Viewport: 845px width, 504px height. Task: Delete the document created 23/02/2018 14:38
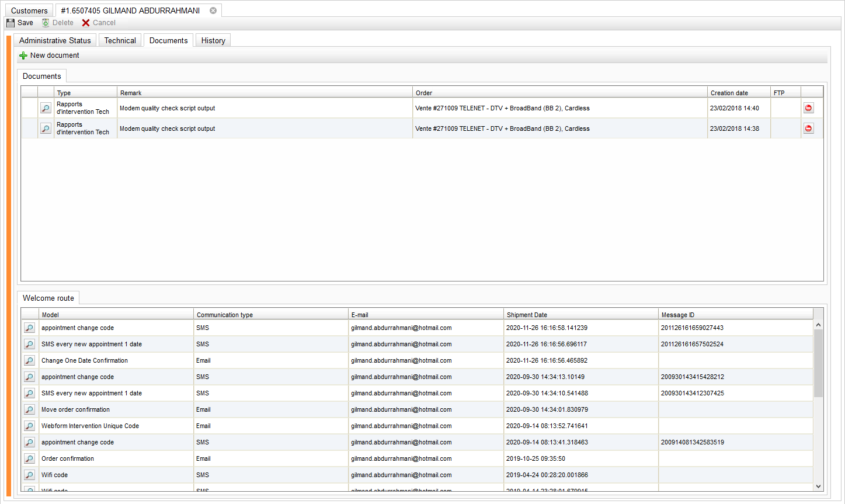click(808, 128)
